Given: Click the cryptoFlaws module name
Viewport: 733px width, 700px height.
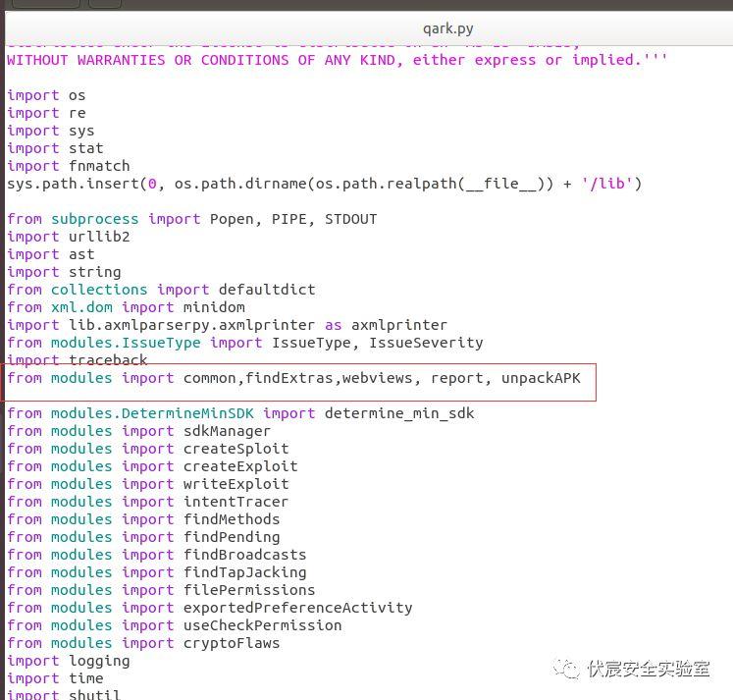Looking at the screenshot, I should (232, 643).
